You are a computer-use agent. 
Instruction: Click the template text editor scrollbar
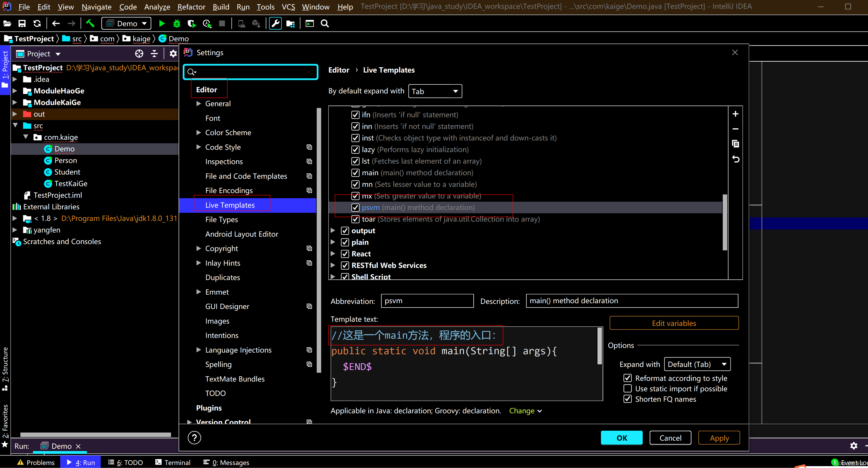click(x=600, y=346)
